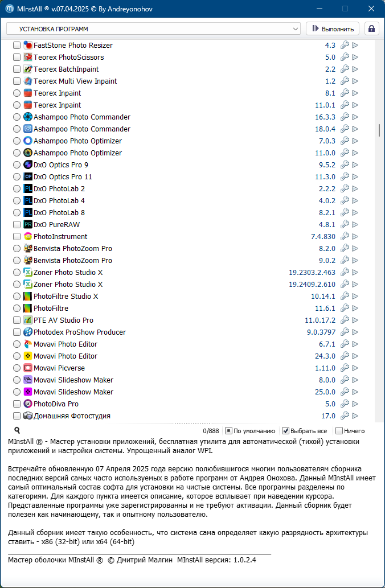Screen dimensions: 385x588
Task: Click the play arrow for PhotoInstrument
Action: pos(355,237)
